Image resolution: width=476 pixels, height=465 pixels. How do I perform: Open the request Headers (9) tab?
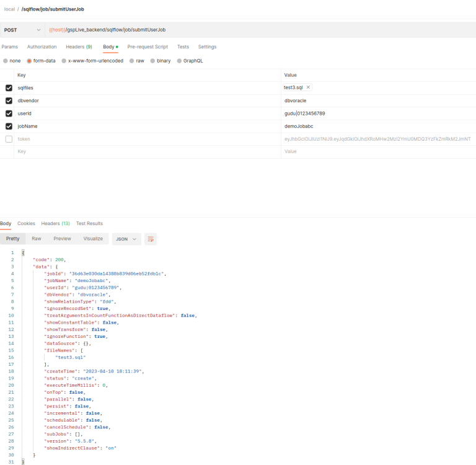coord(79,47)
